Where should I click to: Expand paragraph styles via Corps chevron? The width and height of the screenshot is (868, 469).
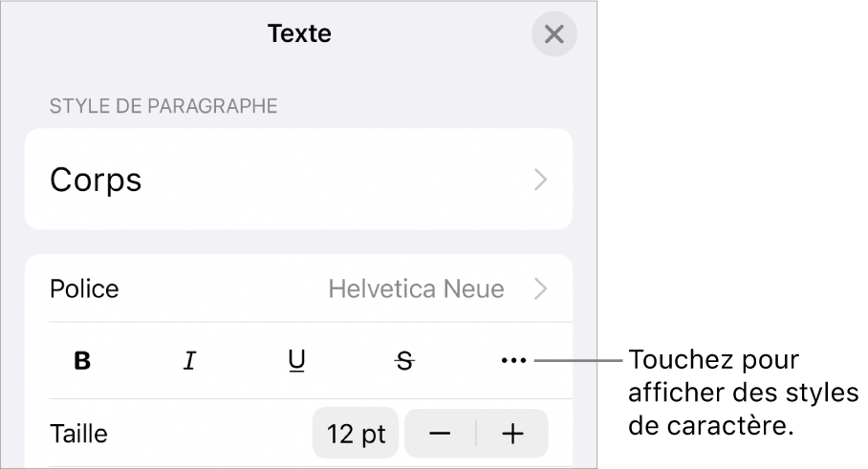pyautogui.click(x=541, y=180)
